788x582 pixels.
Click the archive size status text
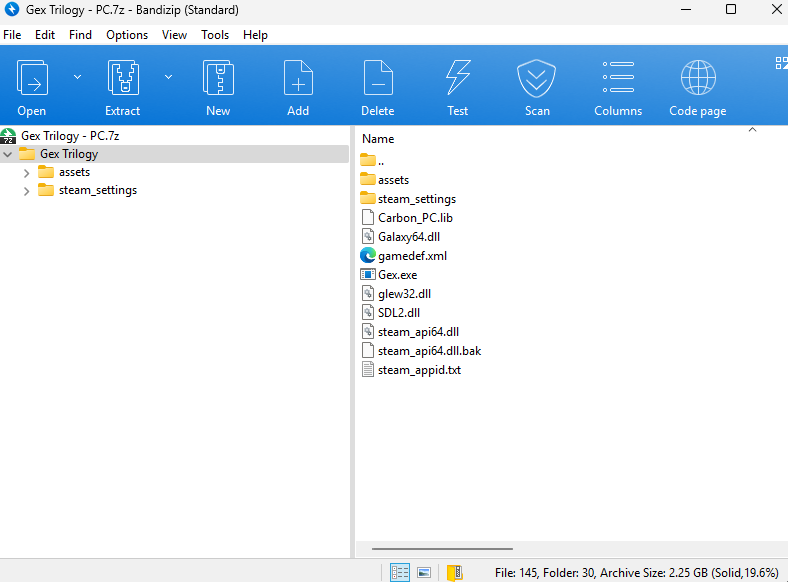click(x=637, y=572)
